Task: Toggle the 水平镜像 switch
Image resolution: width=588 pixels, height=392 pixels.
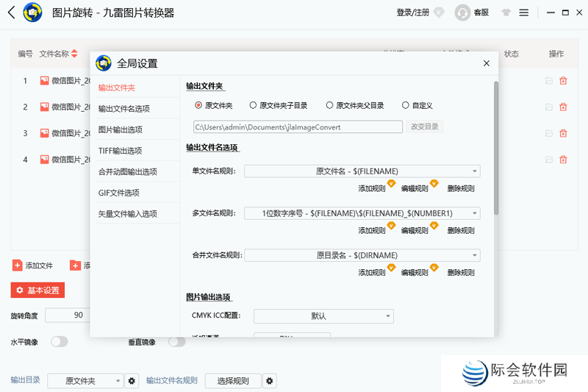Action: click(x=59, y=341)
